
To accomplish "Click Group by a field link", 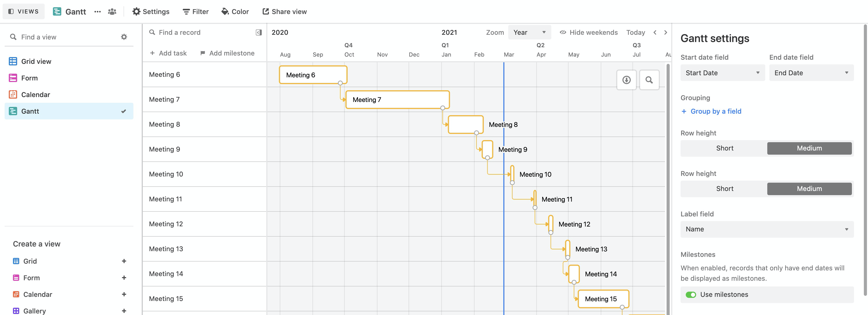I will point(711,111).
